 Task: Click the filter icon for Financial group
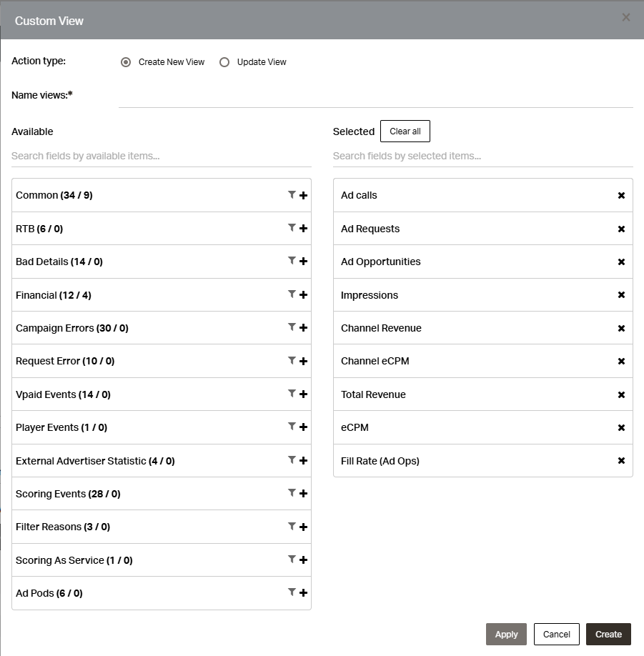coord(292,294)
